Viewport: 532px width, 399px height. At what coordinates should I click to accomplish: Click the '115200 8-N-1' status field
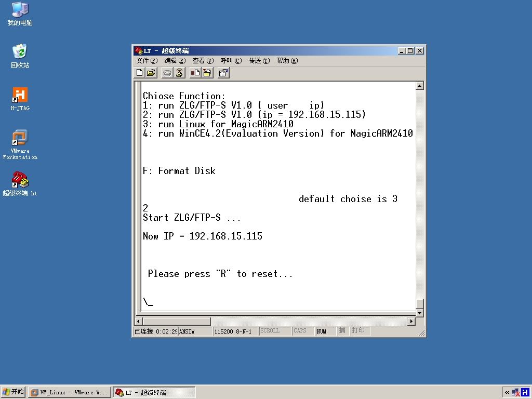[x=235, y=331]
